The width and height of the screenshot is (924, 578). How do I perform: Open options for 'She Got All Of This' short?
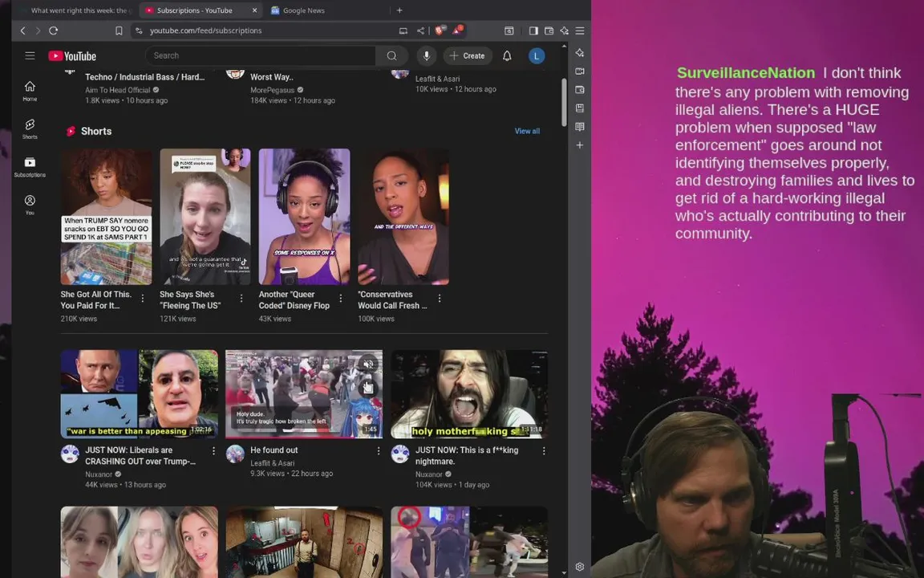click(143, 299)
